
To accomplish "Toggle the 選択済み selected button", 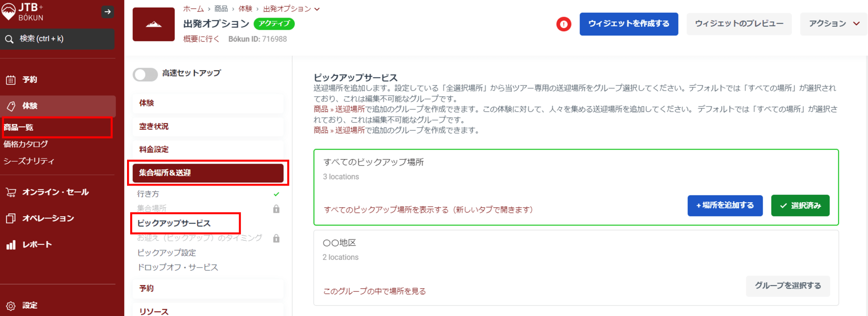I will [x=800, y=206].
